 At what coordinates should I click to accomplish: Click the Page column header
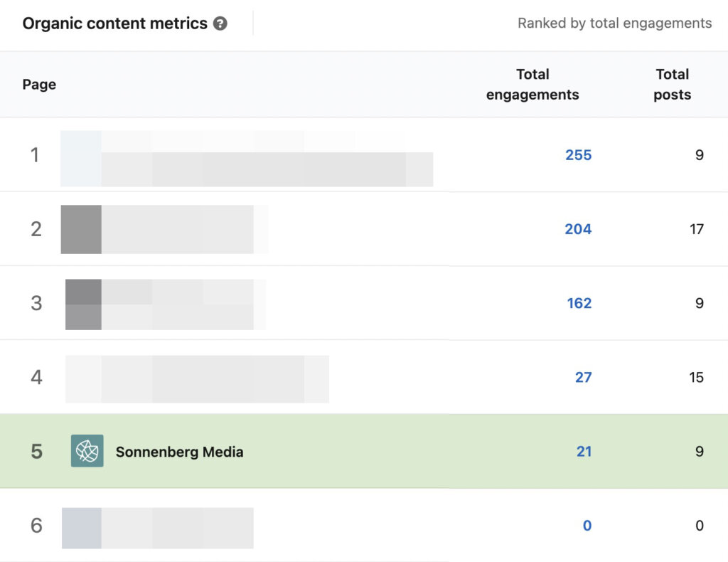coord(39,84)
